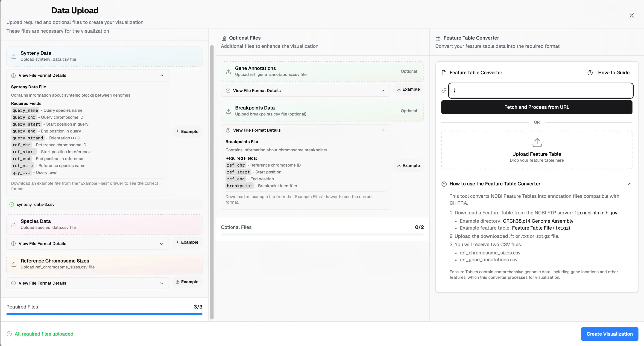Image resolution: width=644 pixels, height=346 pixels.
Task: Click the link icon beside the URL field
Action: [x=444, y=91]
